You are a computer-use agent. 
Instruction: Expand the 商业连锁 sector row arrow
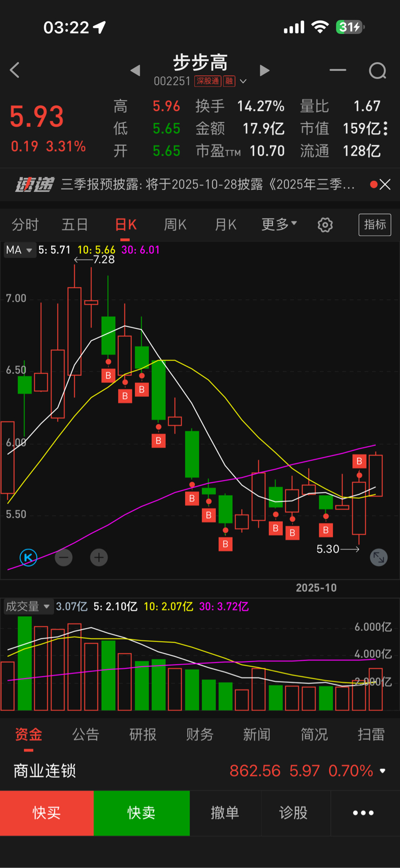(383, 771)
